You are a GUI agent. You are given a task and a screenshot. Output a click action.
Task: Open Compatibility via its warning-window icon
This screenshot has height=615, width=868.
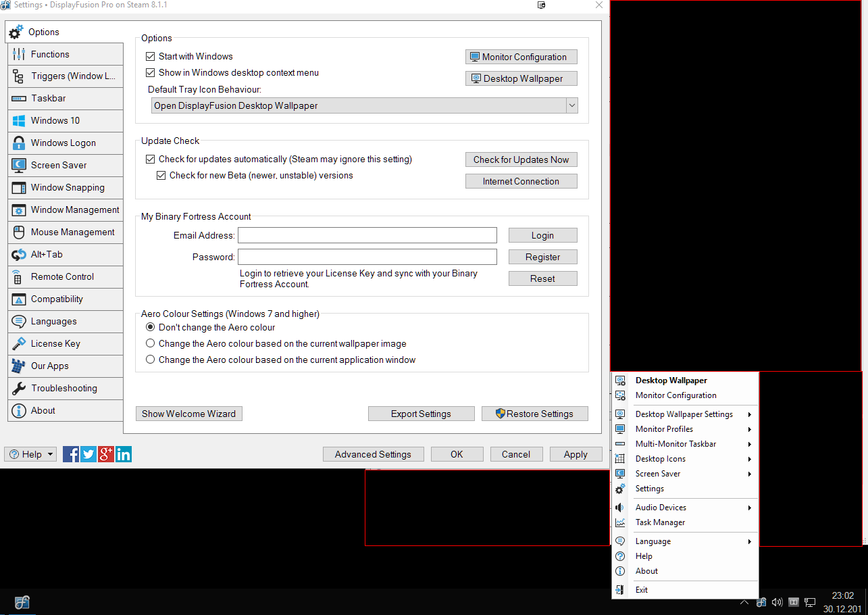(x=19, y=299)
